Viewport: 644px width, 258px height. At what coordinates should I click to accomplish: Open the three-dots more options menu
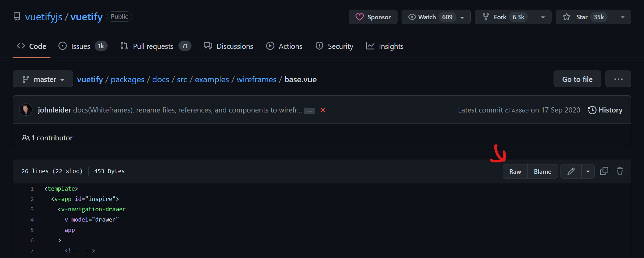click(618, 79)
